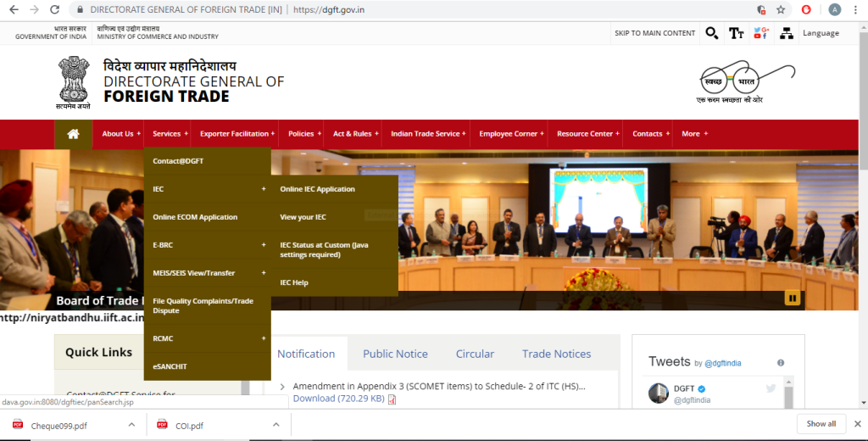Screen dimensions: 868x441
Task: Select Online ECOM Application
Action: 207,217
